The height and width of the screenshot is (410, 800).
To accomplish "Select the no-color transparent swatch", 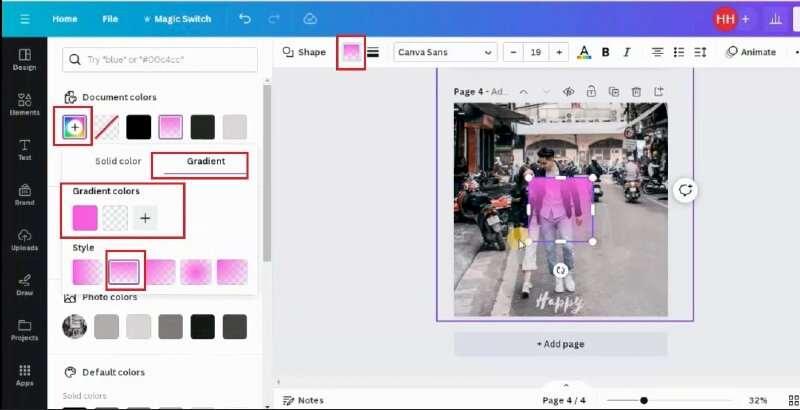I will pos(107,127).
